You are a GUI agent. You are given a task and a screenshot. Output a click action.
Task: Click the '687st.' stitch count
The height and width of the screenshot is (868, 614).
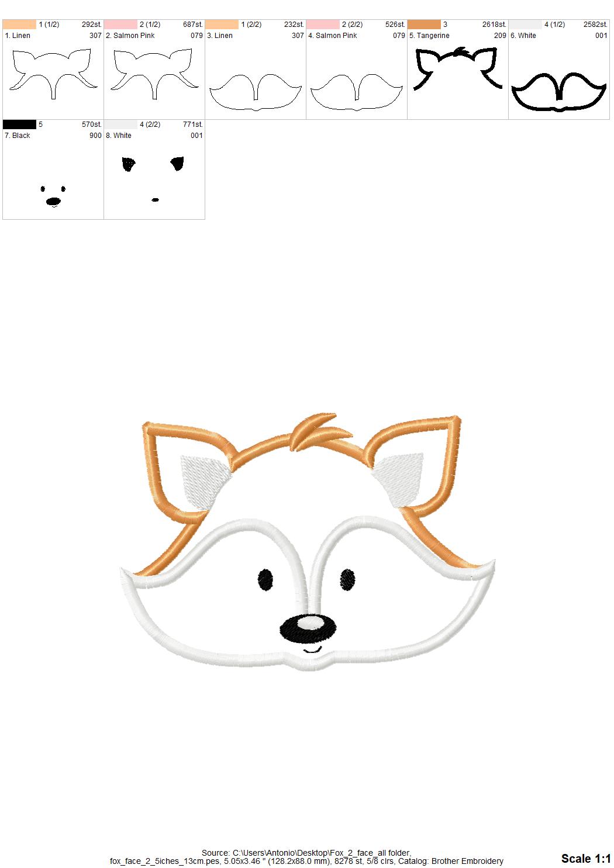tap(193, 25)
